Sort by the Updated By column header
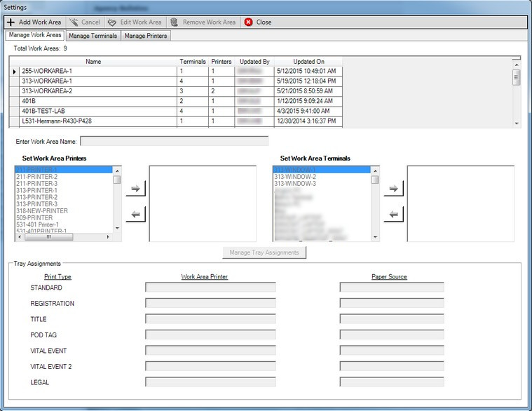This screenshot has width=532, height=411. (x=254, y=62)
